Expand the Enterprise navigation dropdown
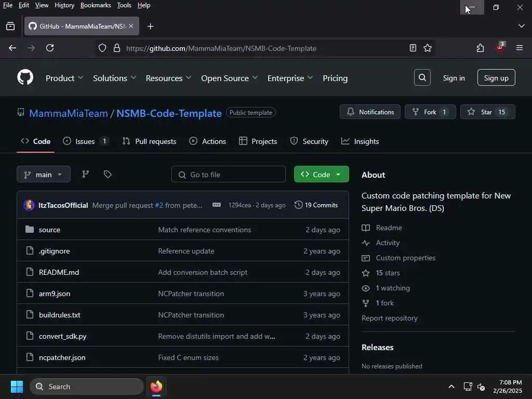Image resolution: width=532 pixels, height=399 pixels. click(x=290, y=78)
